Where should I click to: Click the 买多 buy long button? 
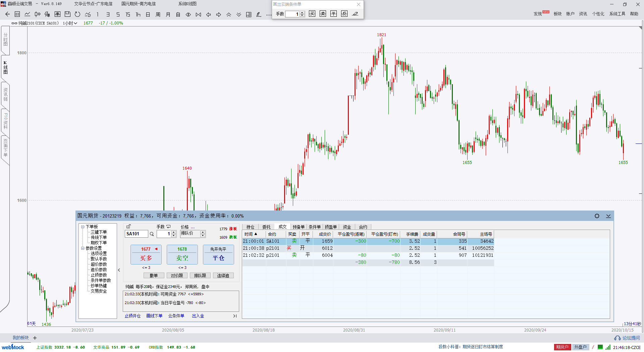point(146,255)
